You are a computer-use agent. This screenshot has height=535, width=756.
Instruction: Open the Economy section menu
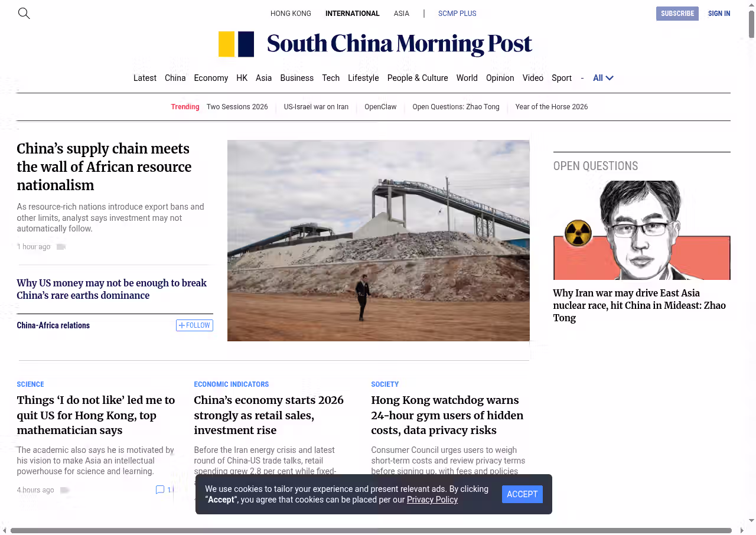tap(211, 78)
